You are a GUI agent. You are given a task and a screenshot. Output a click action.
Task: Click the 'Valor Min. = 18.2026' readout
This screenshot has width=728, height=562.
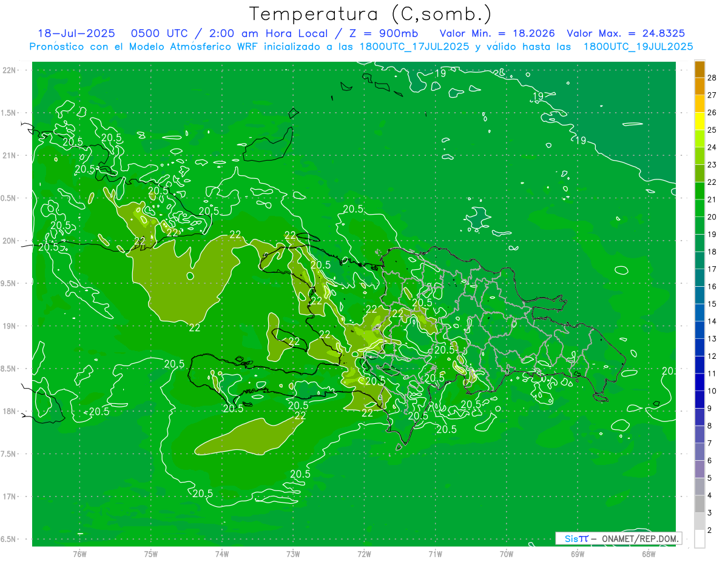coord(497,33)
